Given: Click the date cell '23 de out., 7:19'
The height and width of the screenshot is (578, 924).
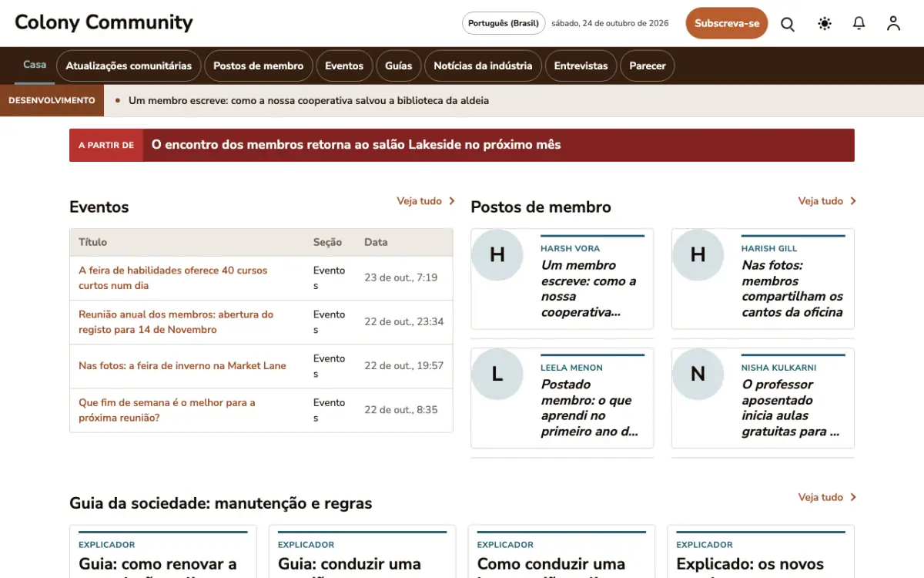Looking at the screenshot, I should 401,278.
